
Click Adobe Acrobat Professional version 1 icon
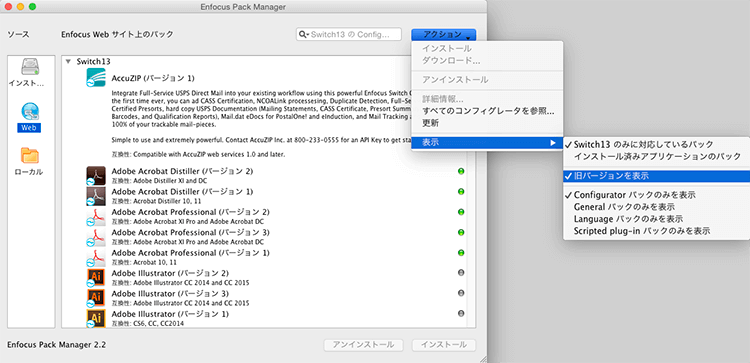click(96, 257)
